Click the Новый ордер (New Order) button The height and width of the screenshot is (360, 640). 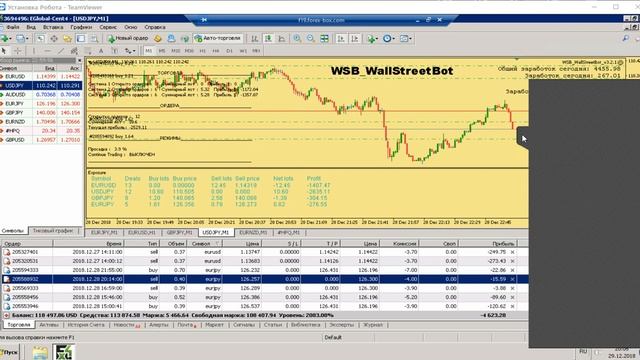[128, 38]
